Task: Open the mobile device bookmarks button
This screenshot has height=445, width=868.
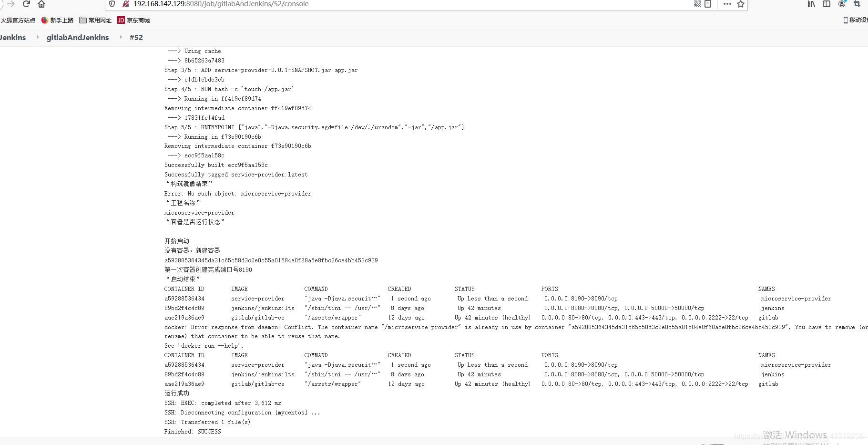Action: (x=856, y=20)
